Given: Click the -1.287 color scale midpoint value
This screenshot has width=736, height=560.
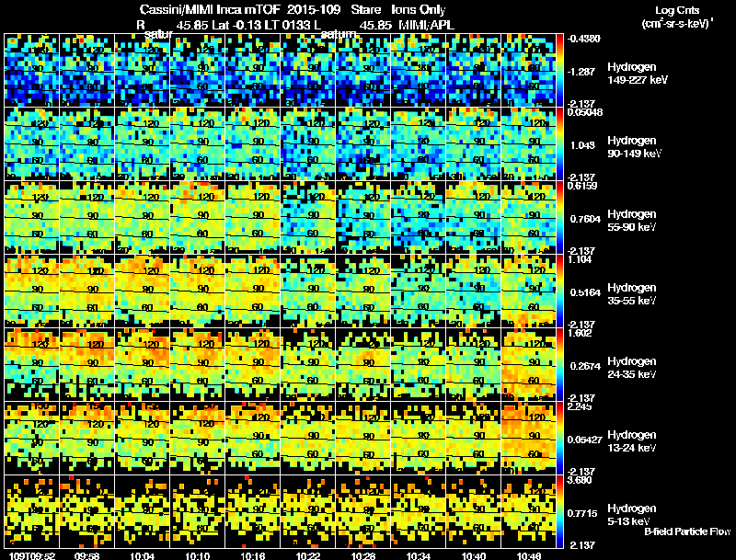Looking at the screenshot, I should (x=581, y=72).
